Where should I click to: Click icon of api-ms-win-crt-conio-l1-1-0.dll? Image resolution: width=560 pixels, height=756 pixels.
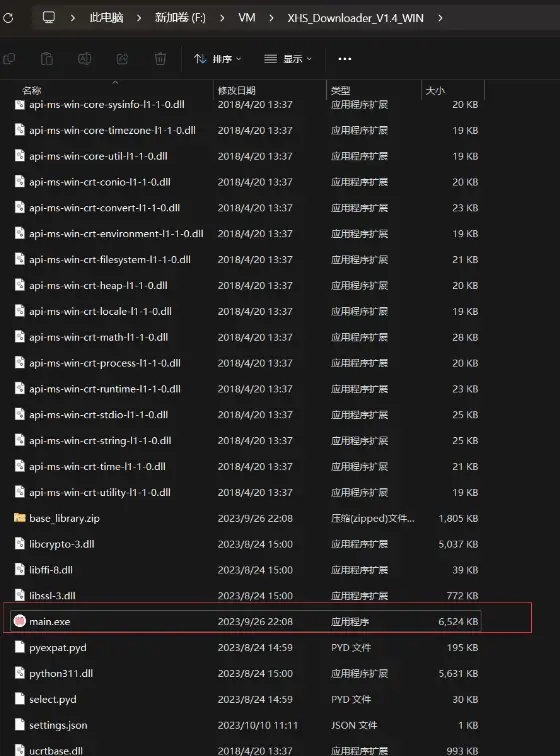coord(19,181)
